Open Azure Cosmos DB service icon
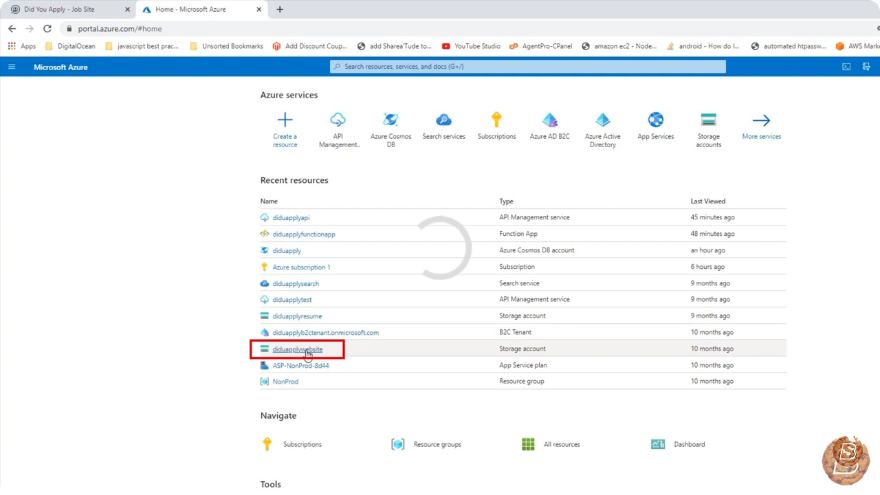880x495 pixels. click(x=391, y=120)
